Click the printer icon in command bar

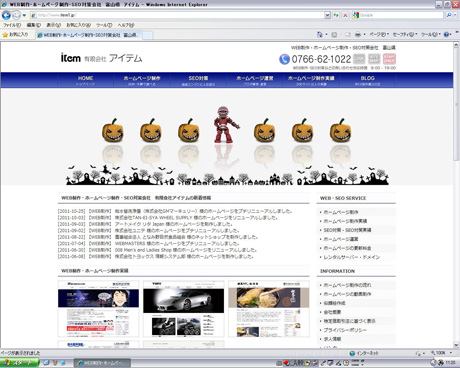click(x=358, y=34)
